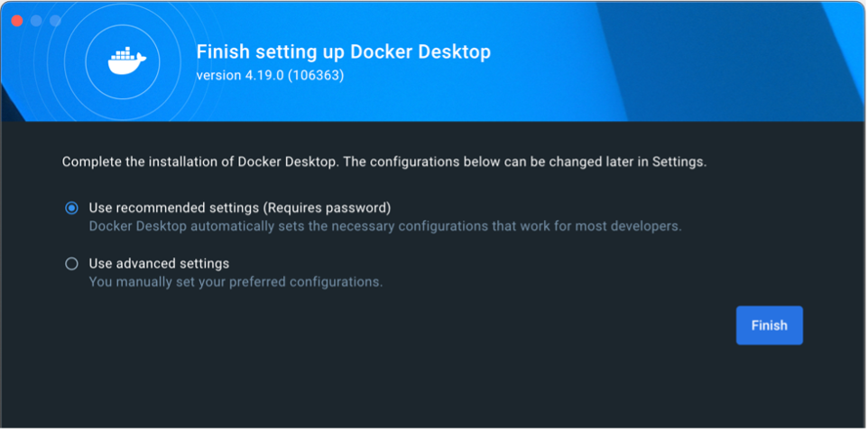The width and height of the screenshot is (868, 432).
Task: Click the word 'Settings' in the instruction line
Action: coord(678,162)
